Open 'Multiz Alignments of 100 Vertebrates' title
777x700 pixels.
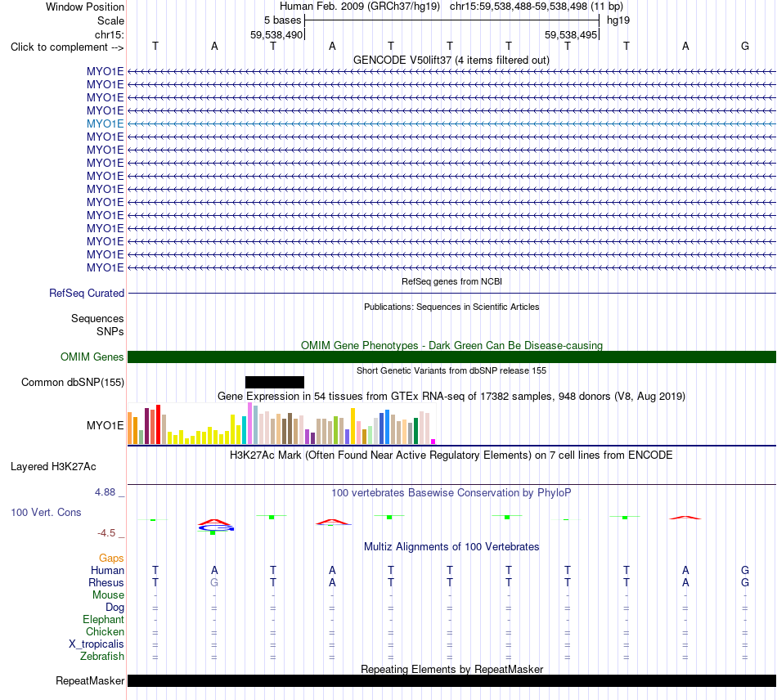coord(451,547)
